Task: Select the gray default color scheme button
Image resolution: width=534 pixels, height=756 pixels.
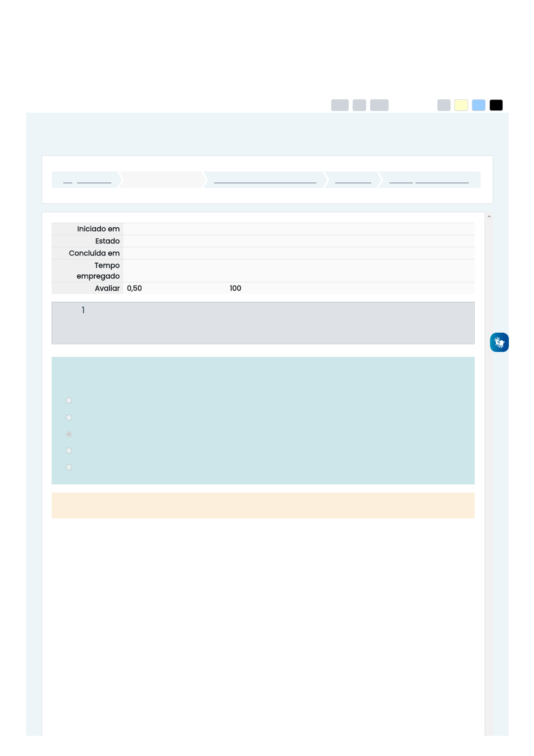Action: click(444, 105)
